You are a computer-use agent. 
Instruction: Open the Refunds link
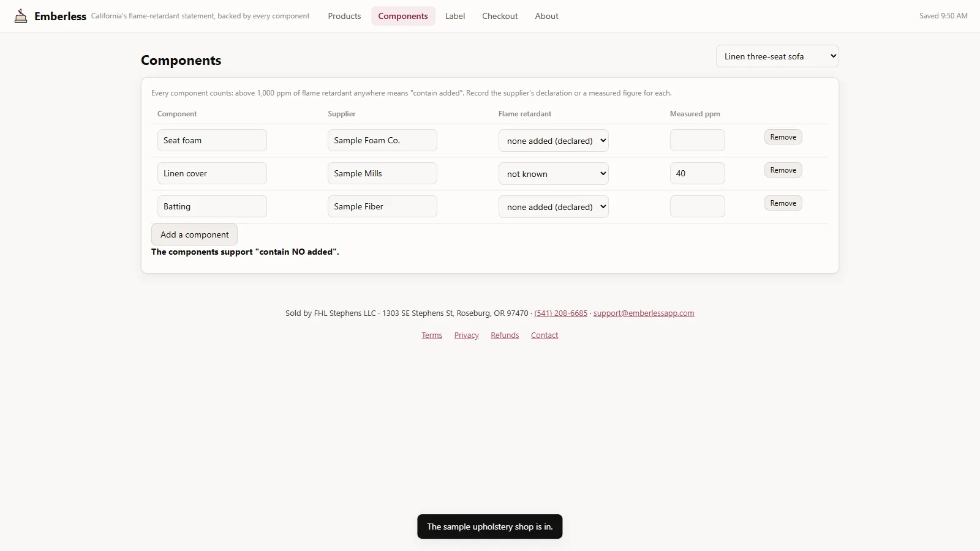[x=505, y=335]
